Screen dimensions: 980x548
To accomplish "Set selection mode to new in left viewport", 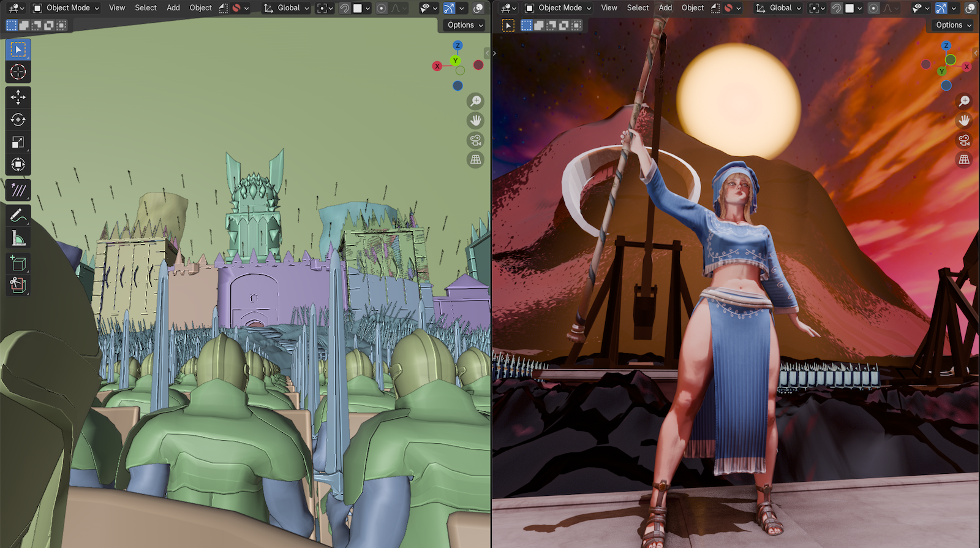I will 12,25.
